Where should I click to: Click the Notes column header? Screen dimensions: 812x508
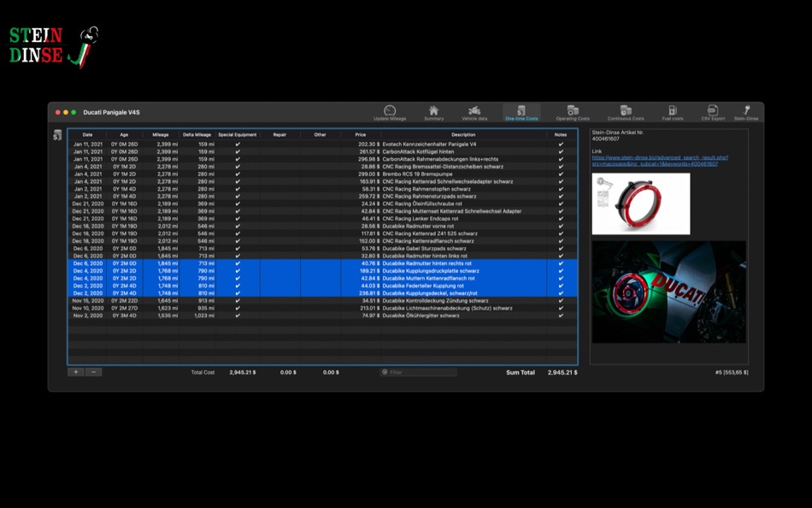(561, 135)
